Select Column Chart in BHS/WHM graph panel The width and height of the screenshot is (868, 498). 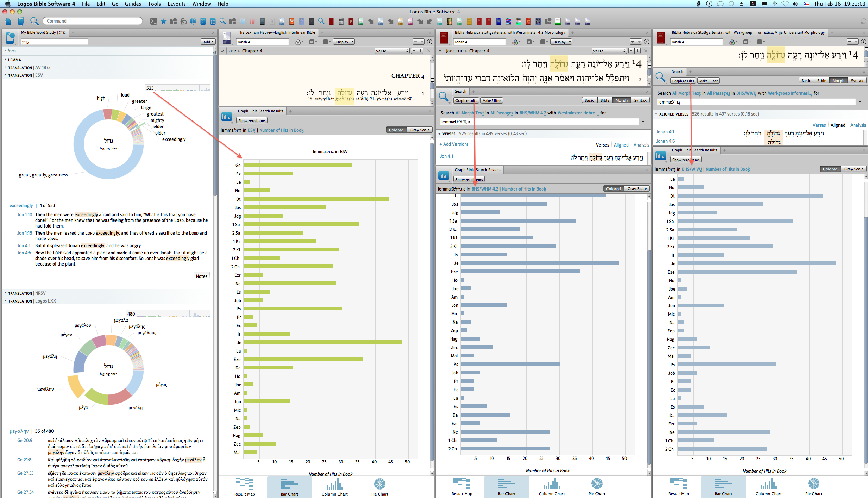[552, 487]
